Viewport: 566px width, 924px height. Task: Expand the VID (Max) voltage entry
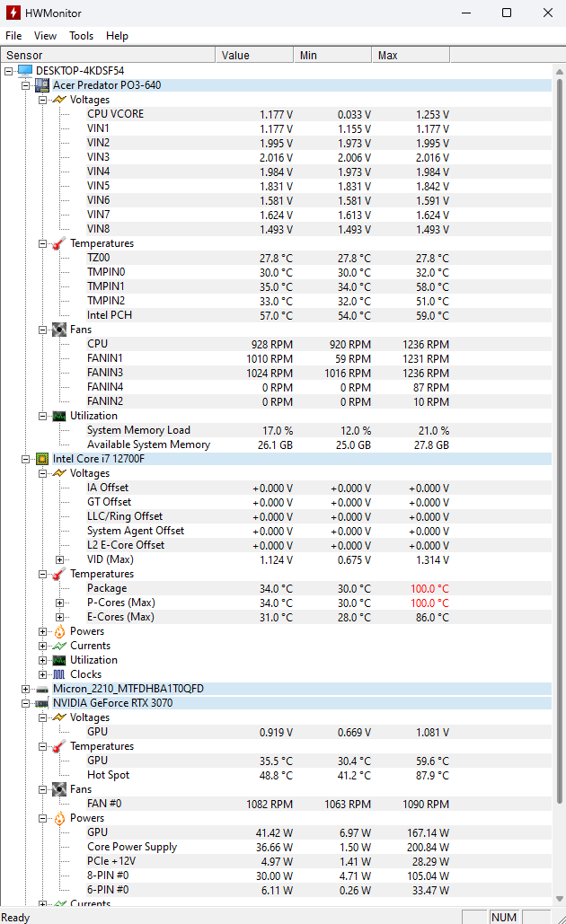tap(59, 559)
